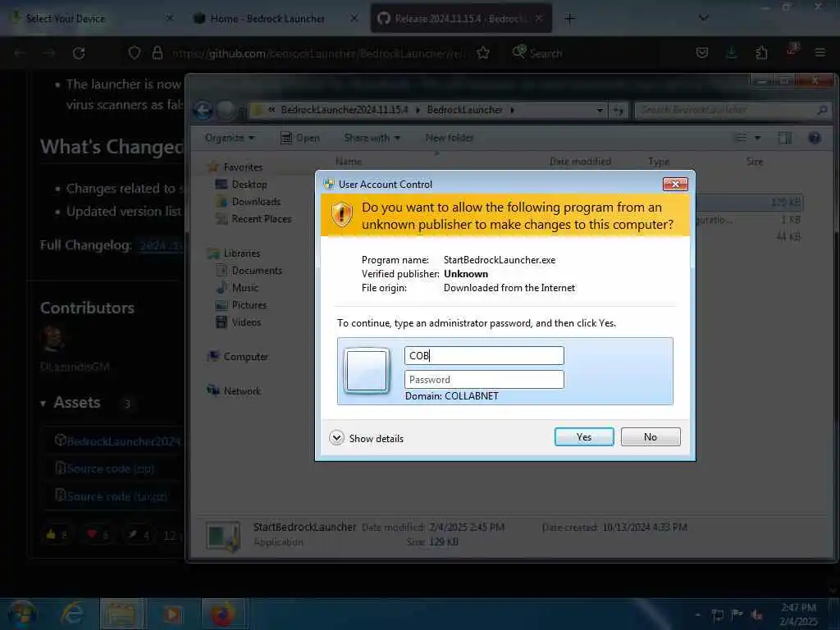
Task: Click the user account picture tile
Action: [367, 371]
